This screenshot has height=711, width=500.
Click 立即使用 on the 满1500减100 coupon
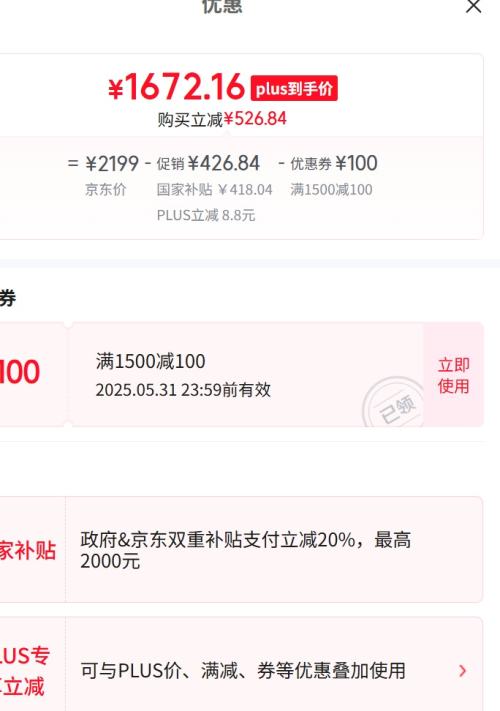453,375
